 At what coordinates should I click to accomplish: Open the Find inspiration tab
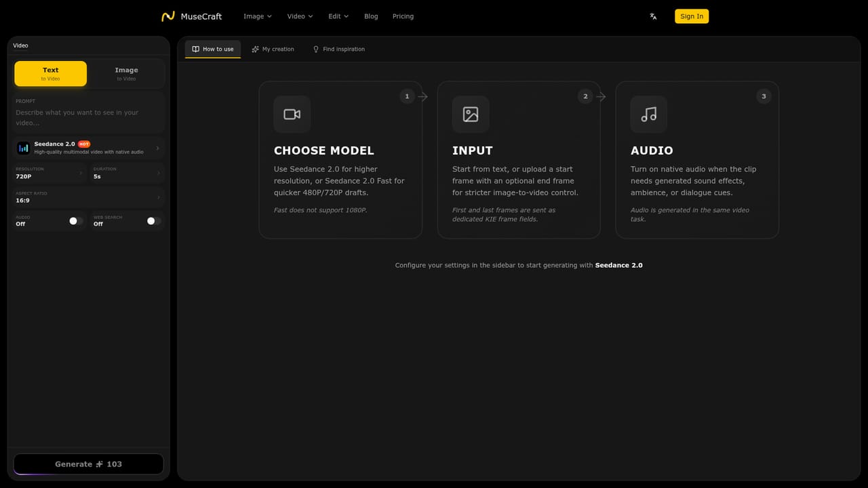tap(338, 49)
